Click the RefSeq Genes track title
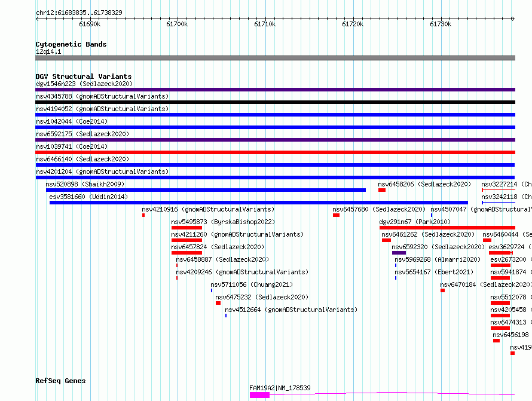532x401 pixels. click(x=60, y=381)
